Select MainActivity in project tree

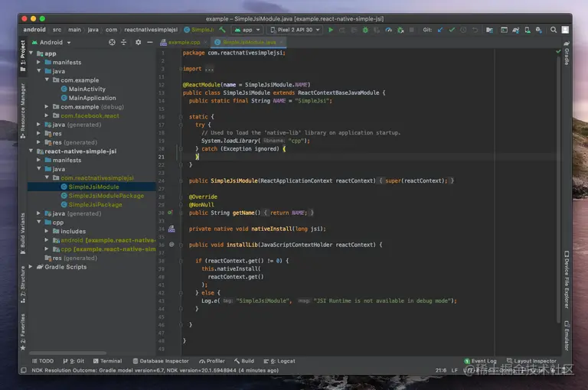click(x=83, y=89)
